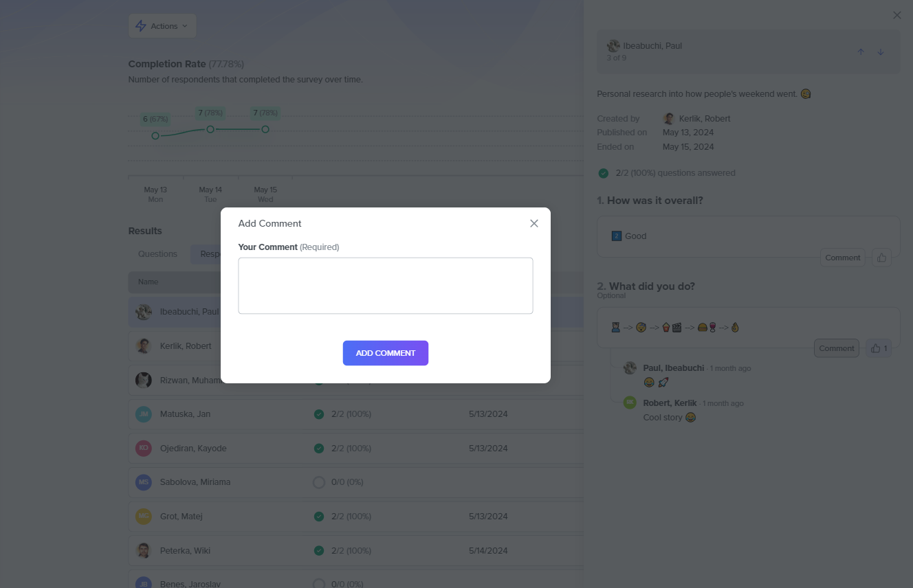The width and height of the screenshot is (913, 588).
Task: Click Ojediran, Kayode's avatar icon
Action: click(143, 449)
